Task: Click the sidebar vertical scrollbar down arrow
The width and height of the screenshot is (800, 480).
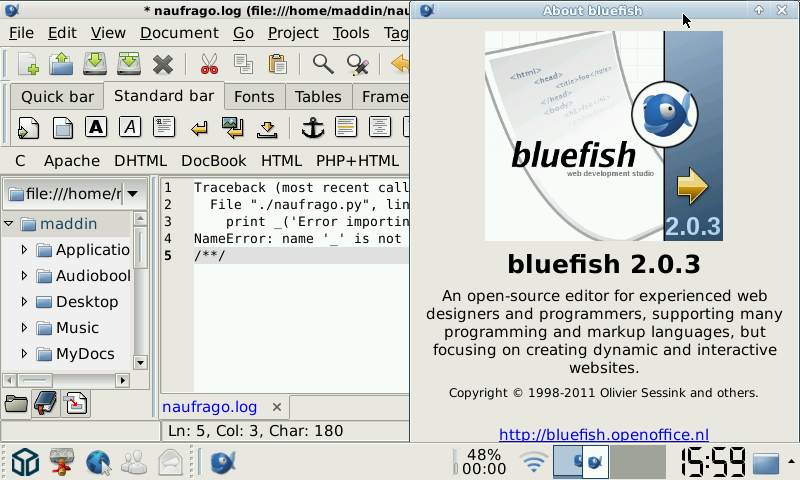Action: point(140,363)
